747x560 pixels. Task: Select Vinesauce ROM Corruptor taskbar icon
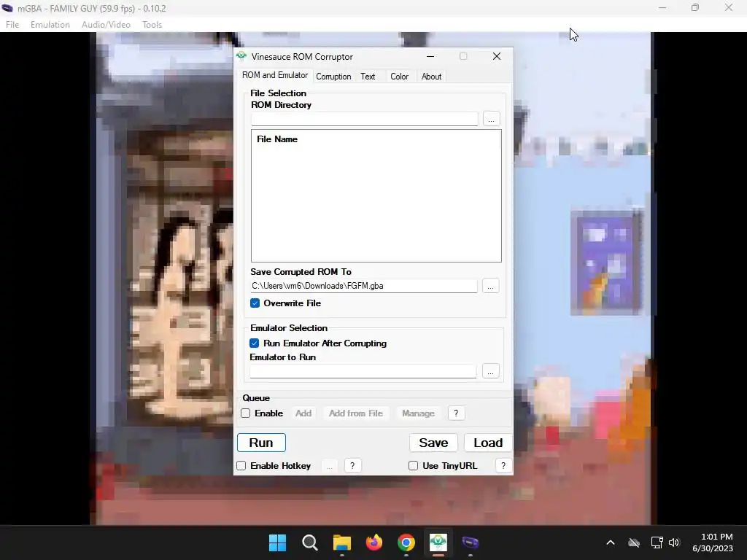[438, 542]
